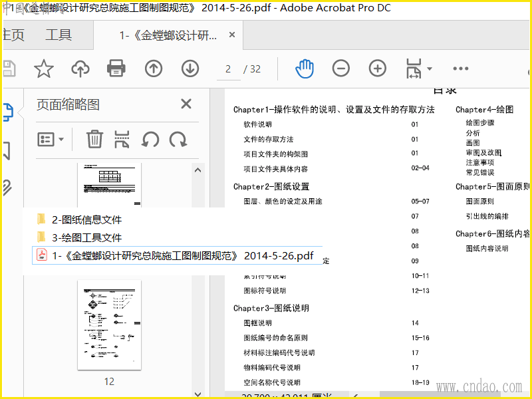Screen dimensions: 532x399
Task: Click the save disk icon
Action: coord(9,68)
